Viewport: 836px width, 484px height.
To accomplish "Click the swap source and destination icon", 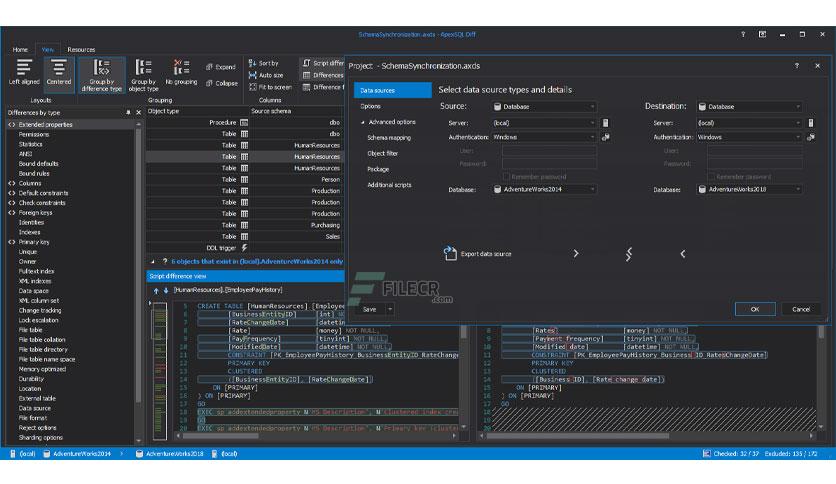I will coord(629,254).
